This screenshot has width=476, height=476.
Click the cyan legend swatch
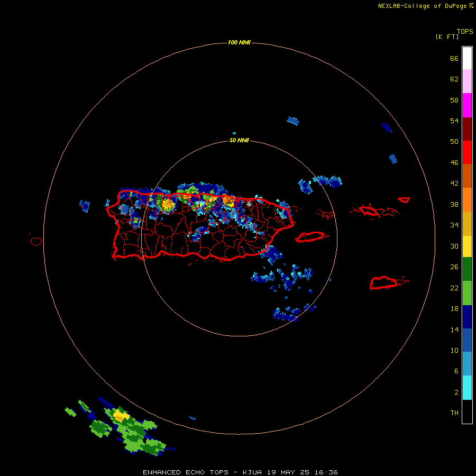click(467, 388)
